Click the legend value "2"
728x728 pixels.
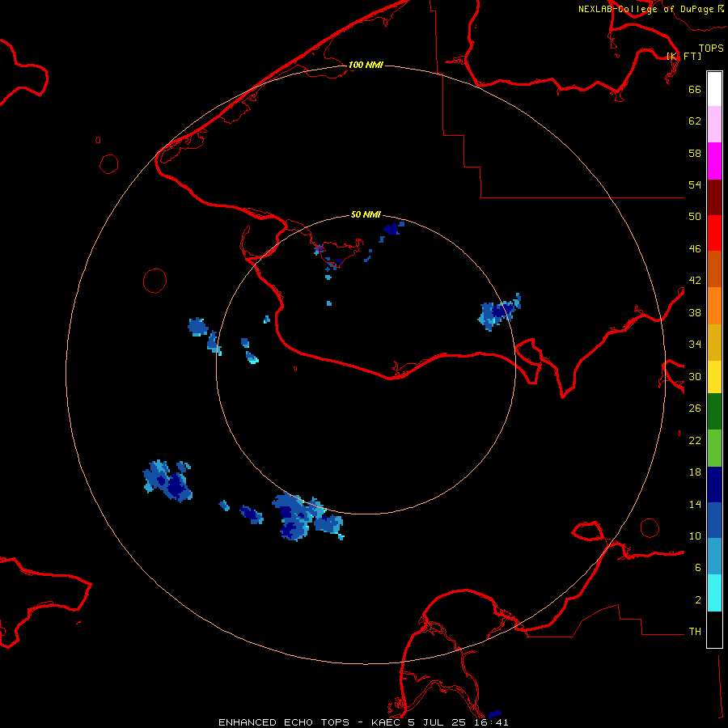698,600
